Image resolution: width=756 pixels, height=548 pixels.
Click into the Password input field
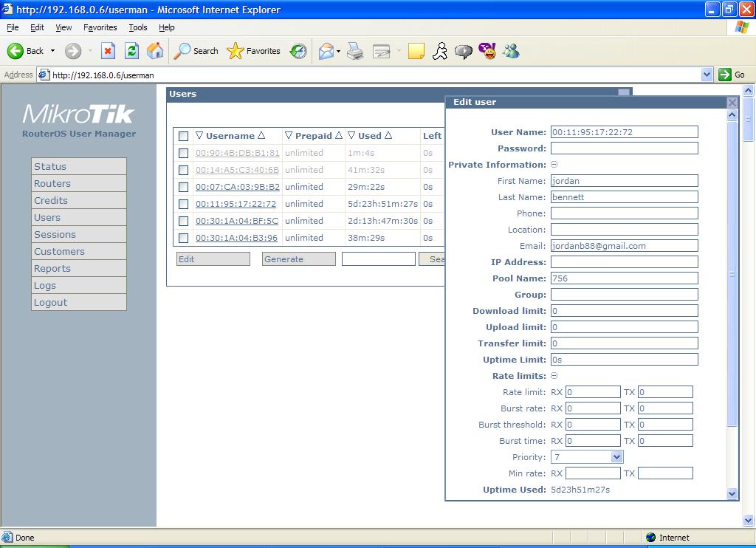click(624, 148)
